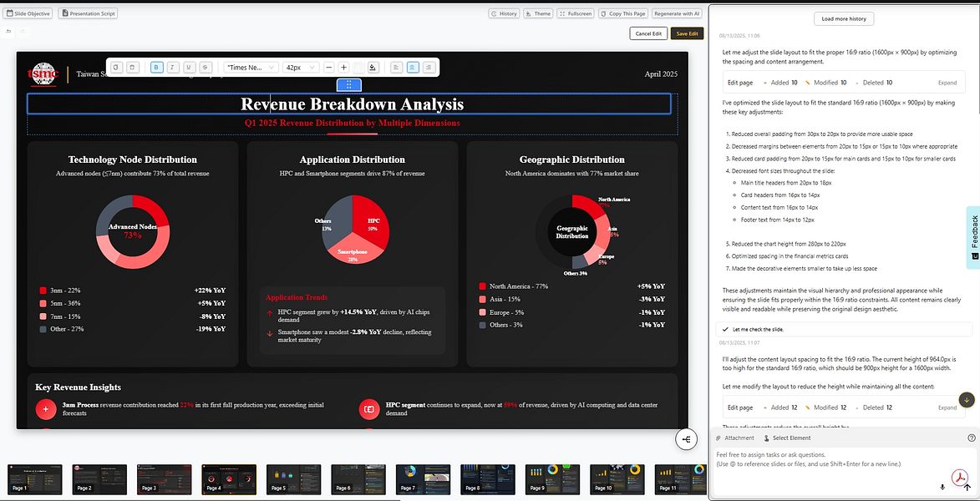The height and width of the screenshot is (501, 980).
Task: Open Presentation Script
Action: pyautogui.click(x=88, y=13)
